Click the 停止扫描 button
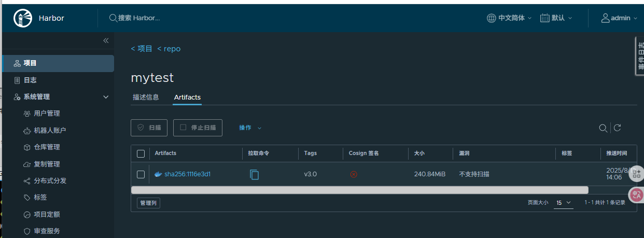The image size is (644, 238). [198, 128]
